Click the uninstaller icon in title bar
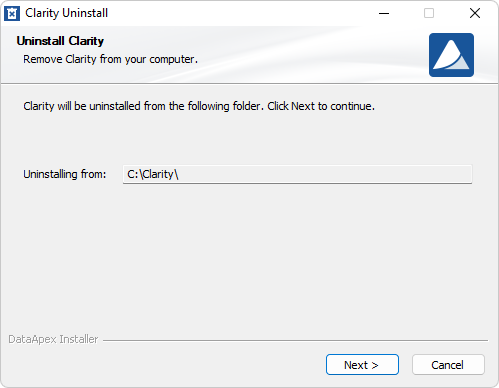Screen dimensions: 499x388 coord(12,14)
